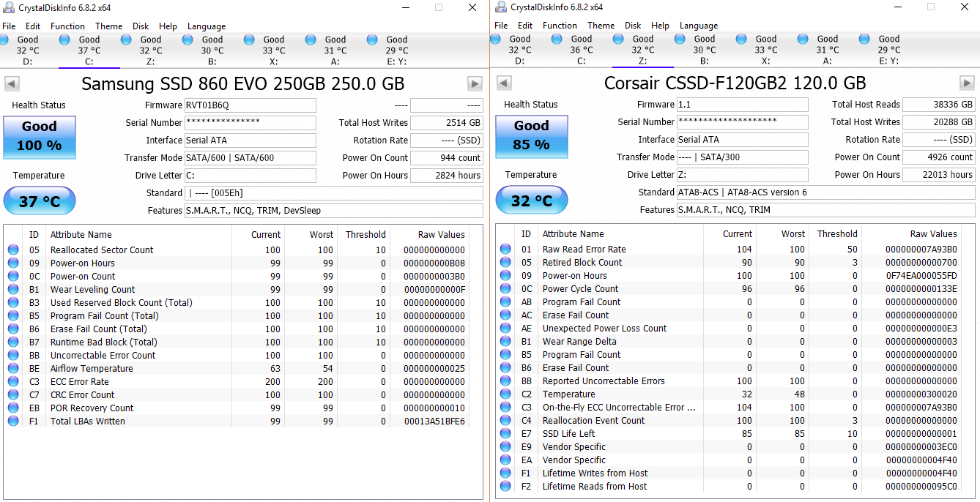Click status orb for Airflow Temperature
980x502 pixels.
click(13, 369)
